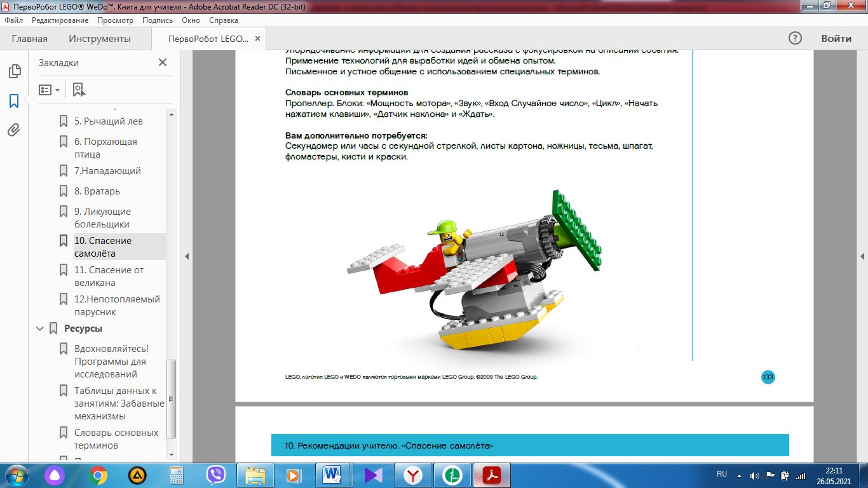This screenshot has width=868, height=488.
Task: Open Calculator from the taskbar
Action: (x=177, y=475)
